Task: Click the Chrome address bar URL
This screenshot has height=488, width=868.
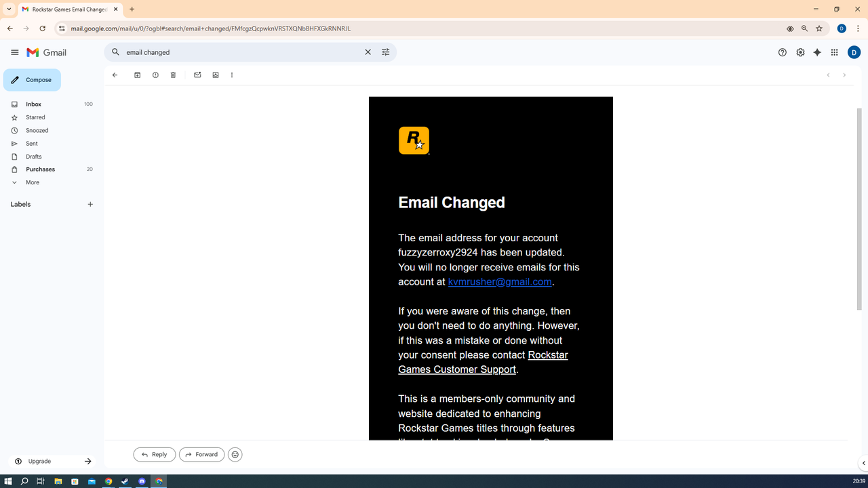Action: [x=211, y=28]
